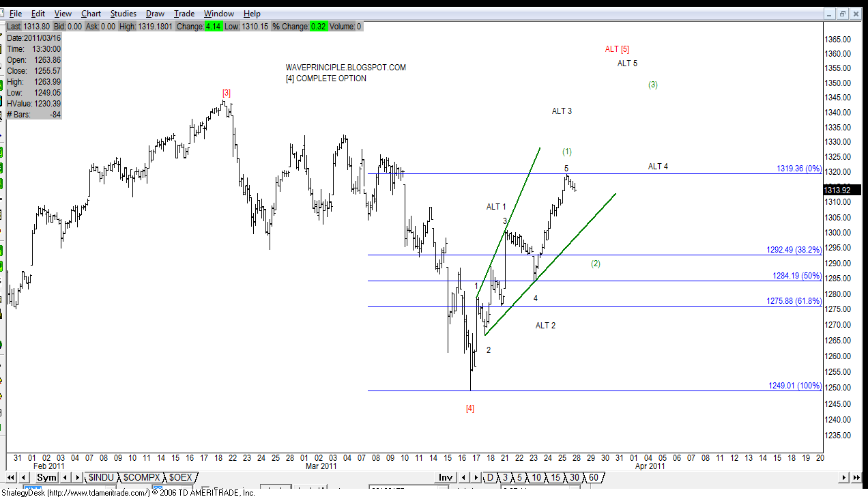Open the Draw menu
Image resolution: width=868 pixels, height=497 pixels.
pos(155,13)
